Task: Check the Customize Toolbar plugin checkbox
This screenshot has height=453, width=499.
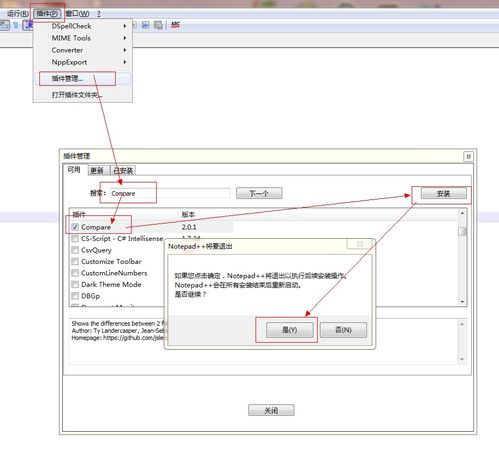Action: pyautogui.click(x=75, y=261)
